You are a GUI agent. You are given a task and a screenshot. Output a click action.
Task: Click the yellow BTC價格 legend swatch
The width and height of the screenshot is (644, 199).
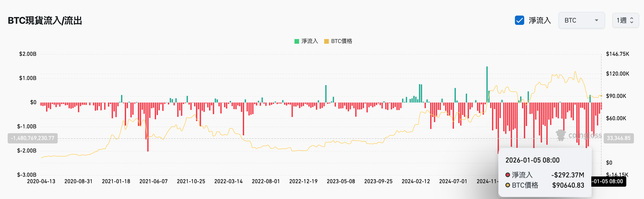click(x=326, y=41)
